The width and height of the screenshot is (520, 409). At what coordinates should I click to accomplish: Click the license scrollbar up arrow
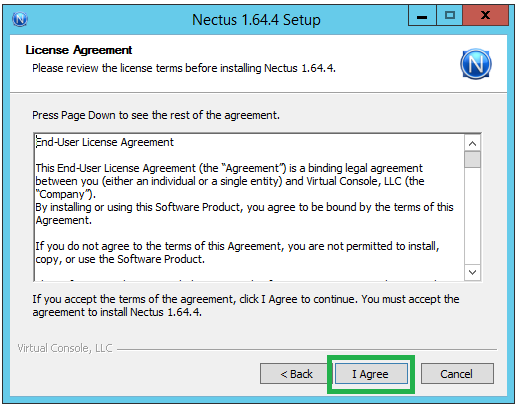pyautogui.click(x=472, y=144)
